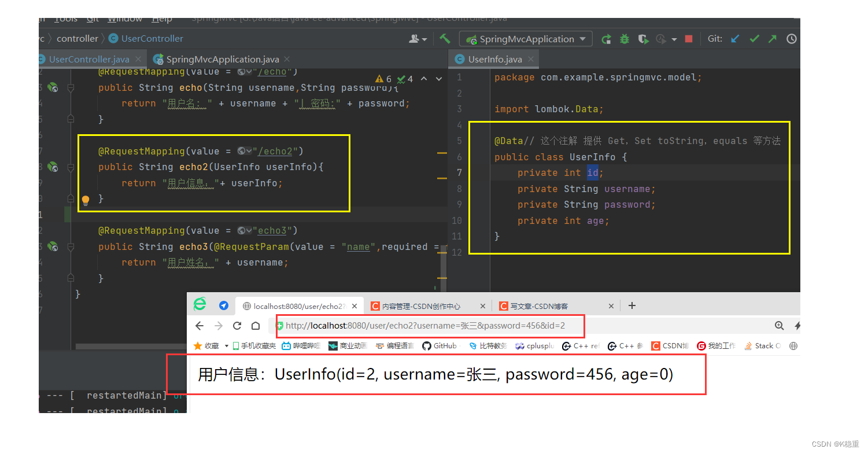Open recent activity with the clock icon
Screen dimensions: 868x453
[x=791, y=38]
